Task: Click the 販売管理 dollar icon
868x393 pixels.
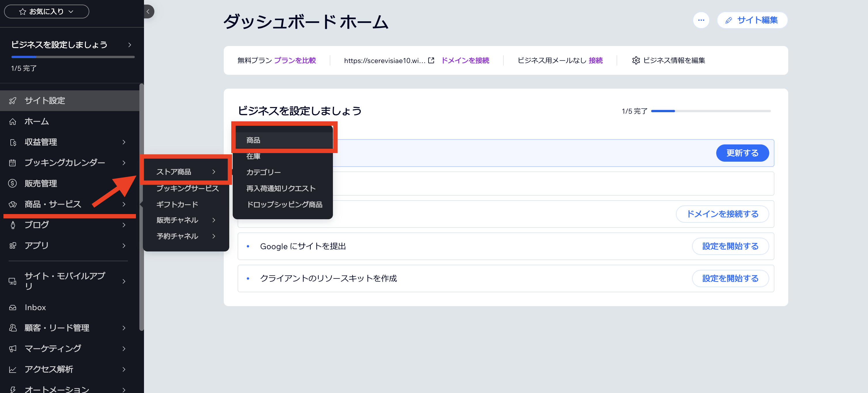Action: point(13,183)
